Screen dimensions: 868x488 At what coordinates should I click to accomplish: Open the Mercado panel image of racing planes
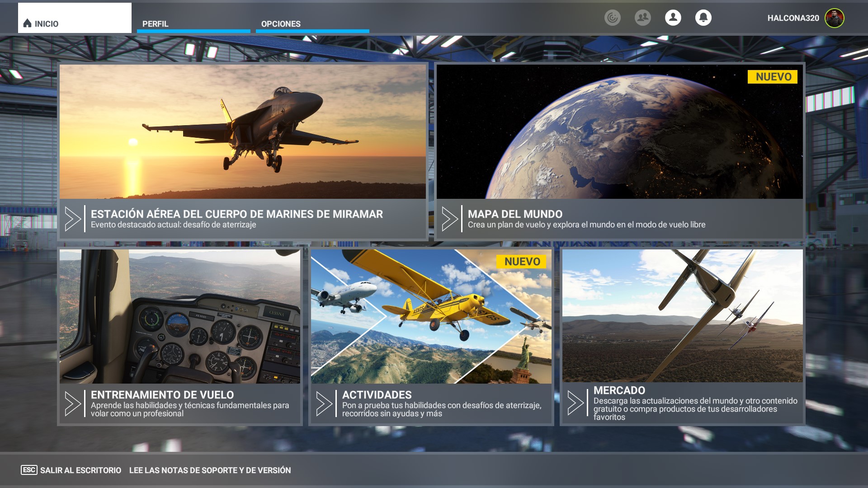pyautogui.click(x=683, y=316)
